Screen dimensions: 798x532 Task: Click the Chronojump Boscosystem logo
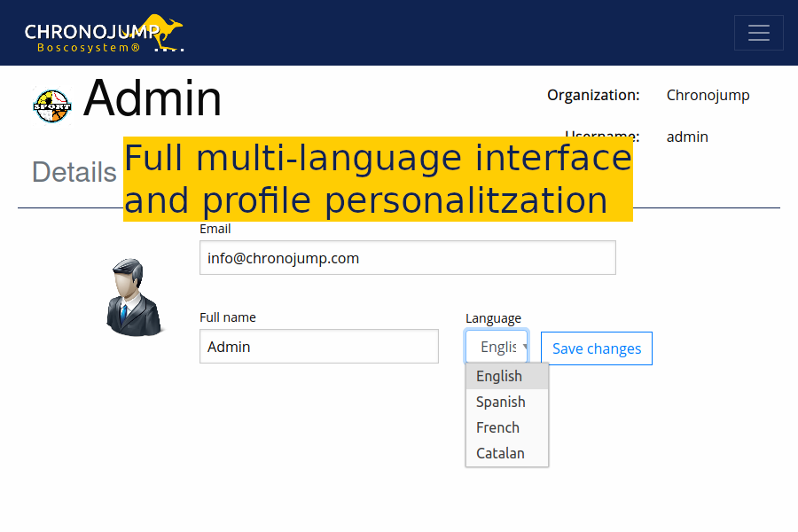[105, 33]
